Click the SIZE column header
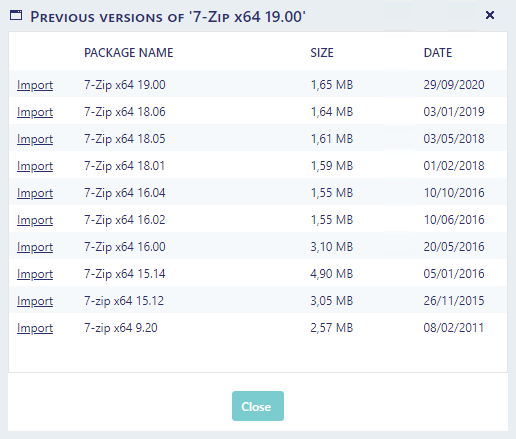Image resolution: width=516 pixels, height=439 pixels. (322, 53)
